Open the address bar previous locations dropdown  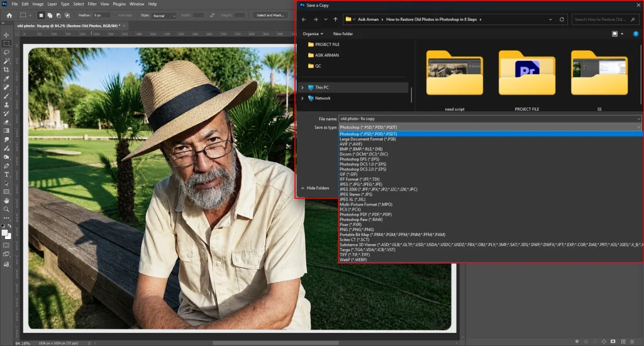coord(550,20)
